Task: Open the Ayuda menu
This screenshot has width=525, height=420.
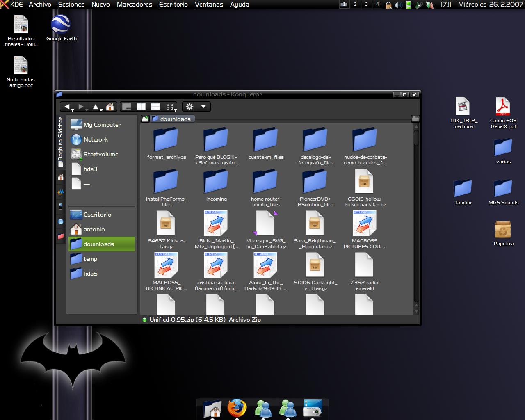Action: 240,5
